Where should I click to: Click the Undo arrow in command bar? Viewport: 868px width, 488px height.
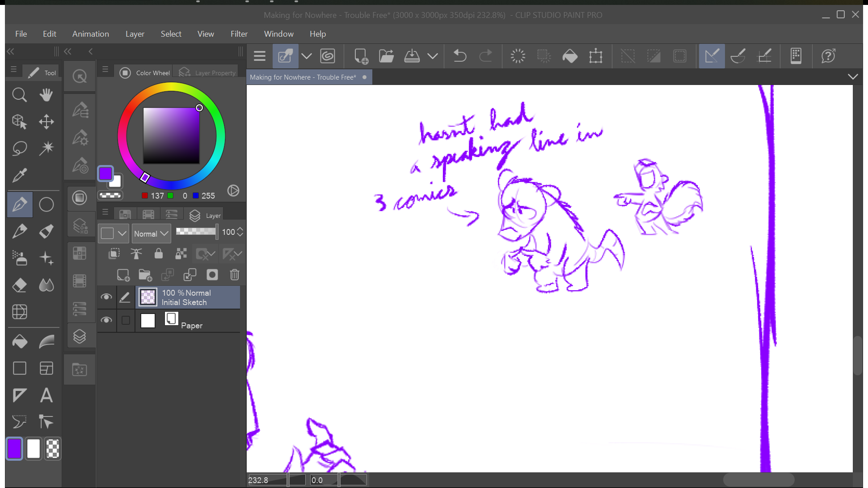(x=459, y=56)
